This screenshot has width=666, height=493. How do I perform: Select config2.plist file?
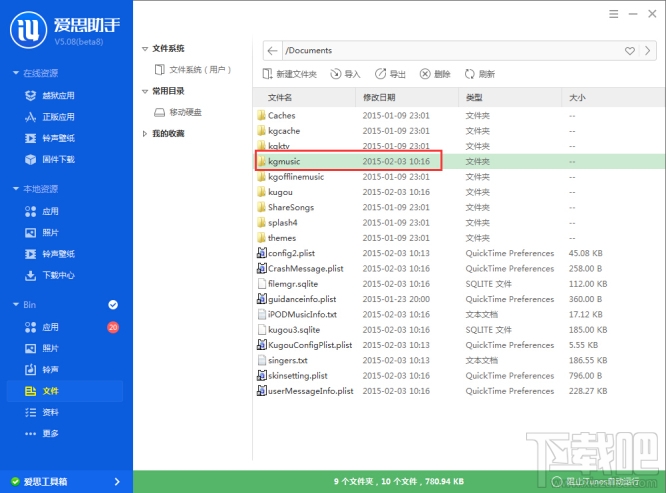click(x=459, y=253)
